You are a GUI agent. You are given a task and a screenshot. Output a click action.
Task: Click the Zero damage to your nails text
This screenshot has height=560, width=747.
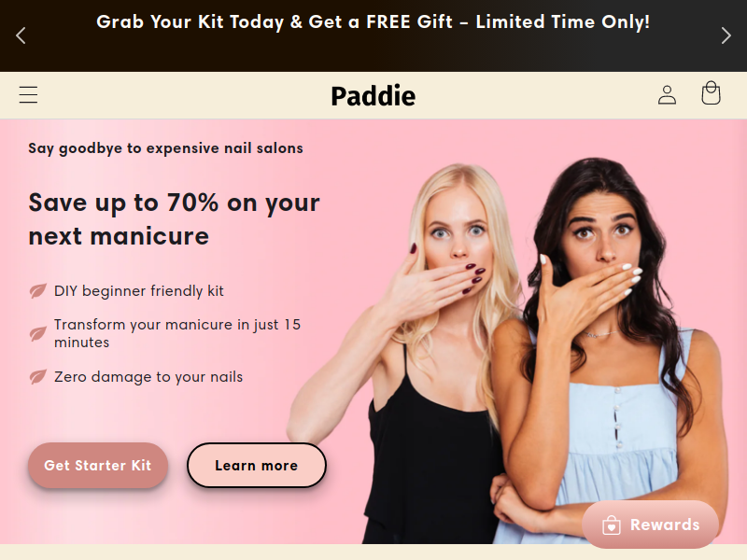coord(148,377)
